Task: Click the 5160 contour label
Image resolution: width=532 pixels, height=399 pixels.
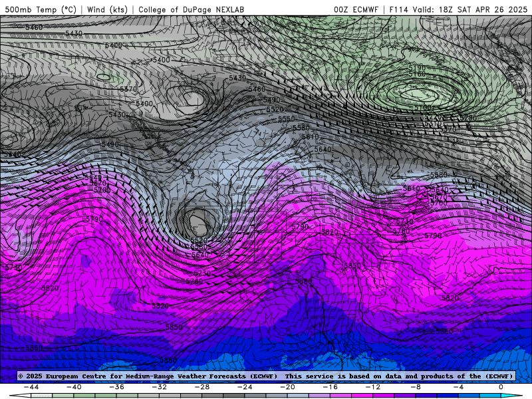Action: pos(417,74)
